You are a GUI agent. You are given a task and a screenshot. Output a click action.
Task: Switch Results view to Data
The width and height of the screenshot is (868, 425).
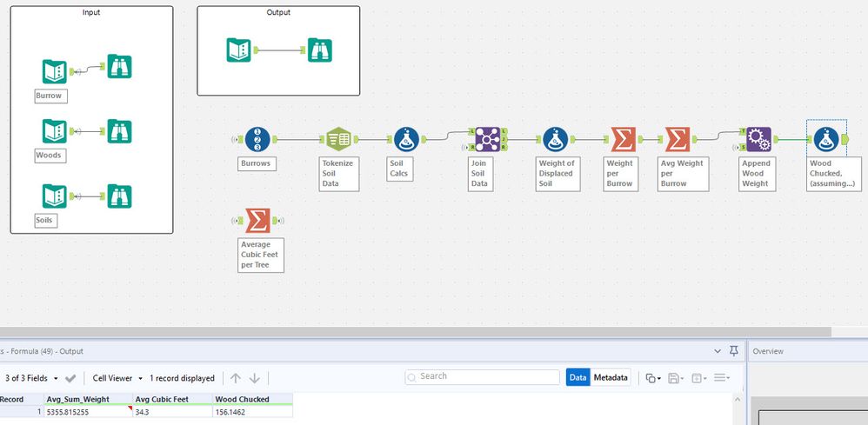pos(578,377)
